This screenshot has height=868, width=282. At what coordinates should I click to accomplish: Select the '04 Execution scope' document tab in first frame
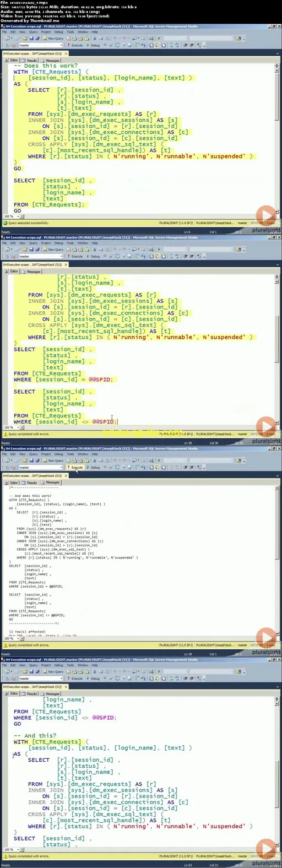coord(35,53)
